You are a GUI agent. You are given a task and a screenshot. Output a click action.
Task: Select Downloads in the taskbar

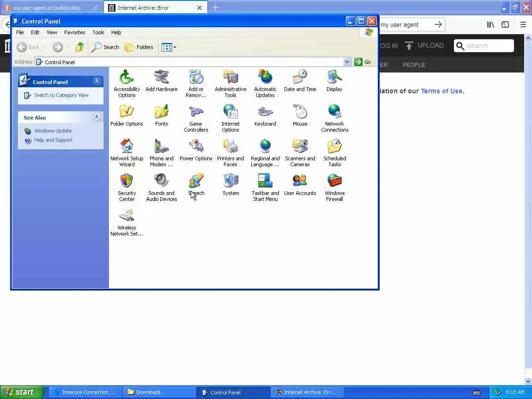(159, 392)
